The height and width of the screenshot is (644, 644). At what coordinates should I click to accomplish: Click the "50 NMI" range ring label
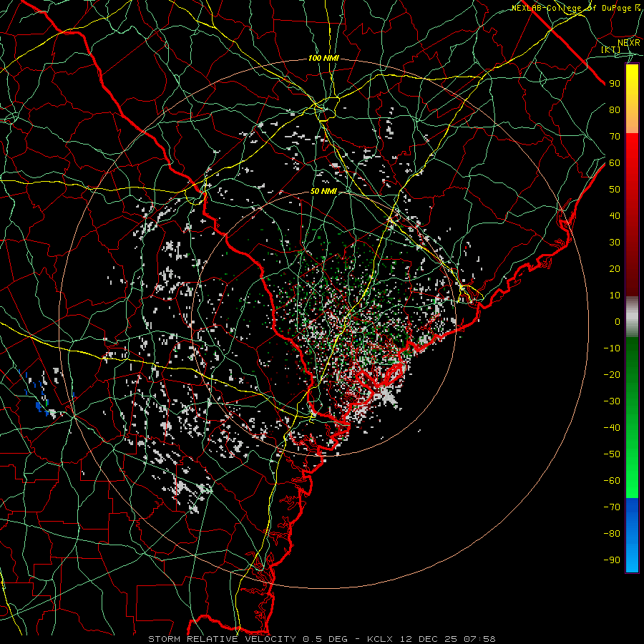point(323,191)
